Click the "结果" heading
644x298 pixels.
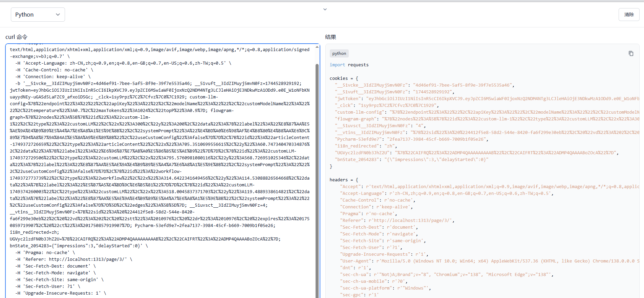point(330,37)
